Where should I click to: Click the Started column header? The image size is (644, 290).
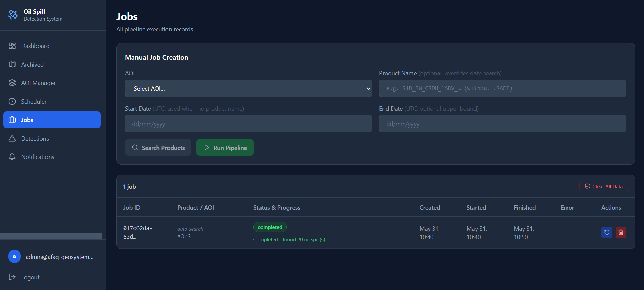[x=476, y=208]
